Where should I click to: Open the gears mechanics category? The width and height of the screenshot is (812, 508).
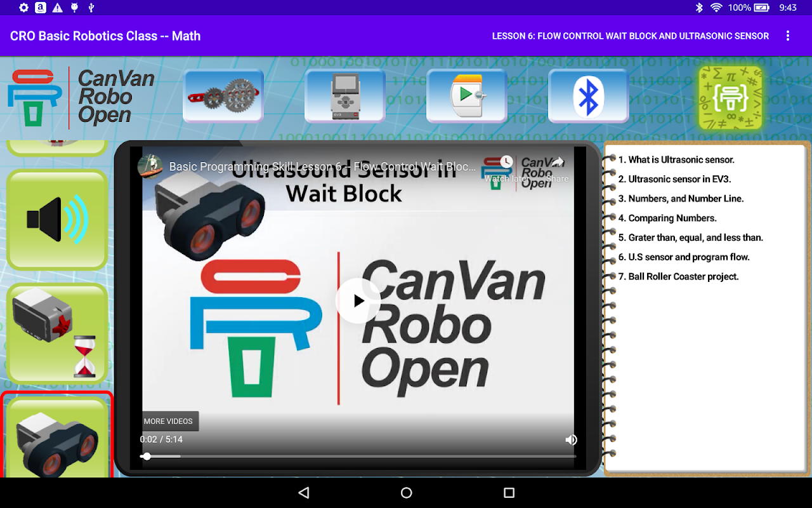point(223,96)
